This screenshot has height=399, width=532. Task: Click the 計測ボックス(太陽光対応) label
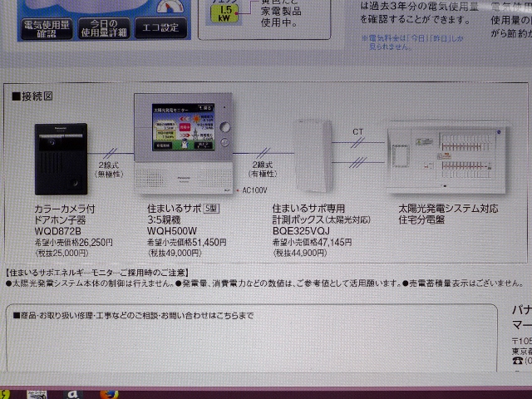(x=322, y=219)
